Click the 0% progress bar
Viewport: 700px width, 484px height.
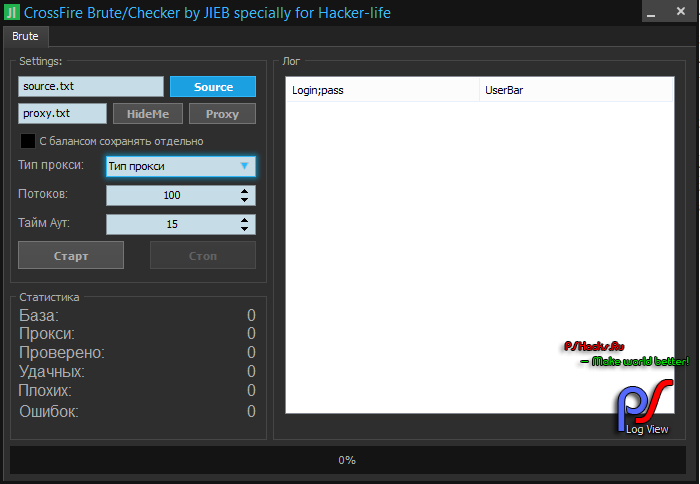coord(348,460)
